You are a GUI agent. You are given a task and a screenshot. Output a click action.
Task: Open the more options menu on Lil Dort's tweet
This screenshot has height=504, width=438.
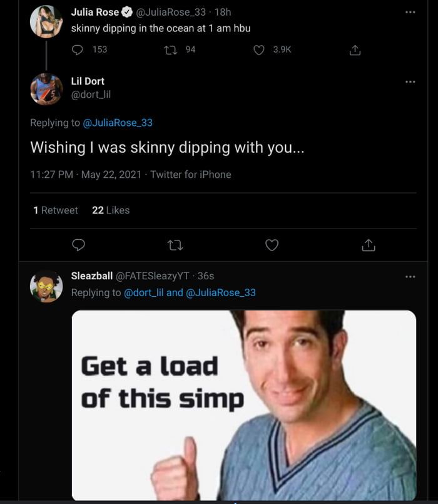point(411,81)
